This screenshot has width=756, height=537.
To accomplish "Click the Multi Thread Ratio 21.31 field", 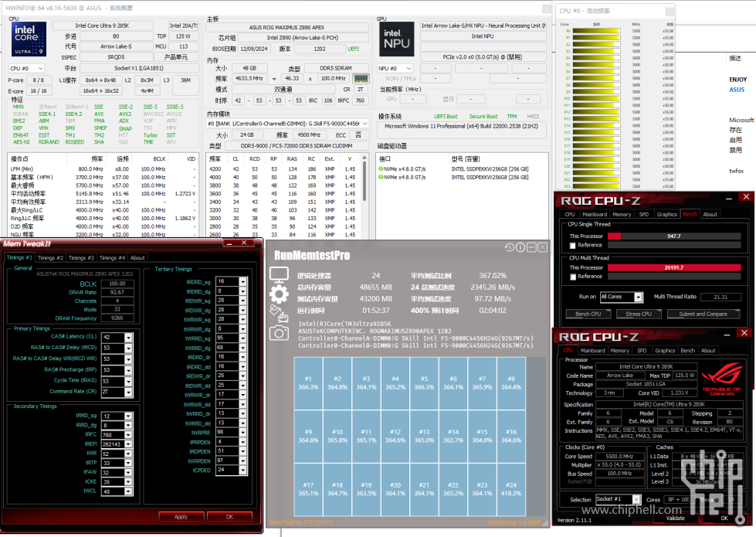I will click(x=720, y=297).
